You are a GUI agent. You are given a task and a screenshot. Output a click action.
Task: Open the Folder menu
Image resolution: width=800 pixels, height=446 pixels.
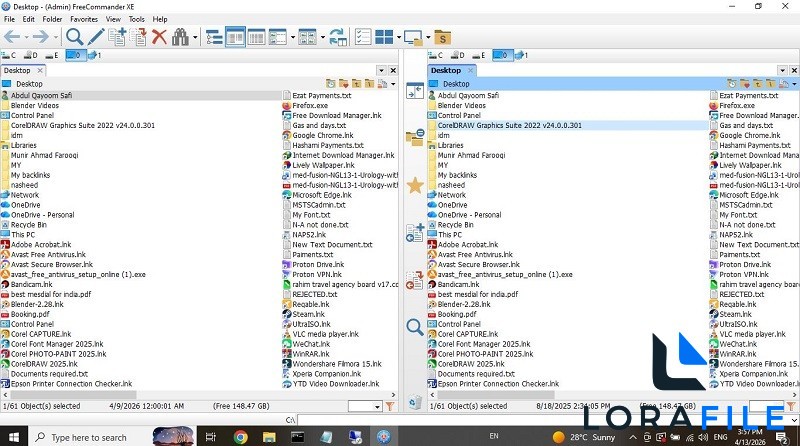52,19
